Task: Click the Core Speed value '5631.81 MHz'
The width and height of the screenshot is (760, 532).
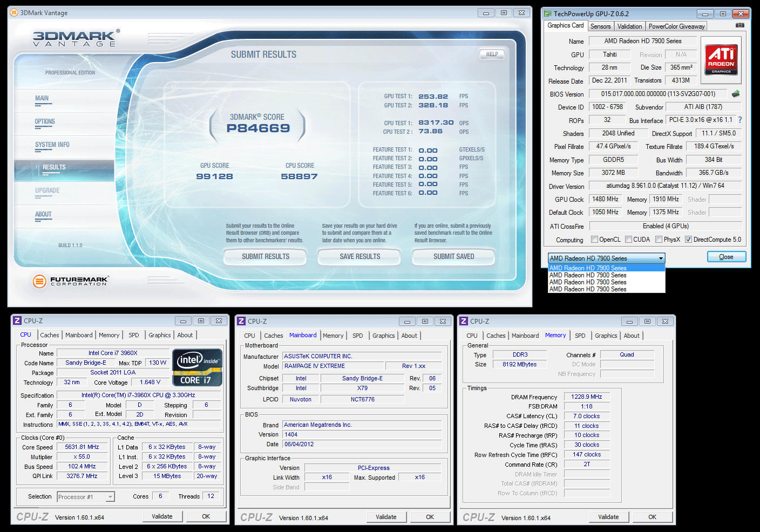Action: coord(82,447)
